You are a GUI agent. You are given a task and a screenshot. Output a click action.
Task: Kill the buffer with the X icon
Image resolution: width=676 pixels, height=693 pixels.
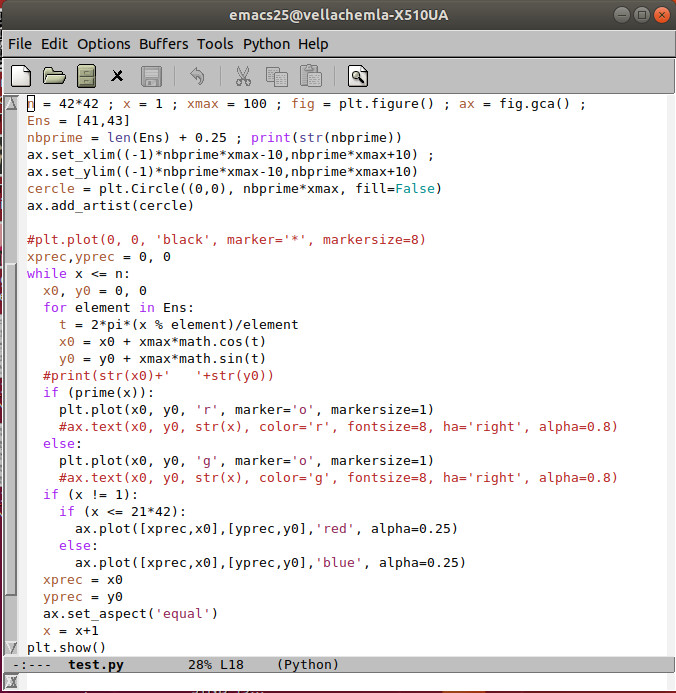[x=118, y=75]
